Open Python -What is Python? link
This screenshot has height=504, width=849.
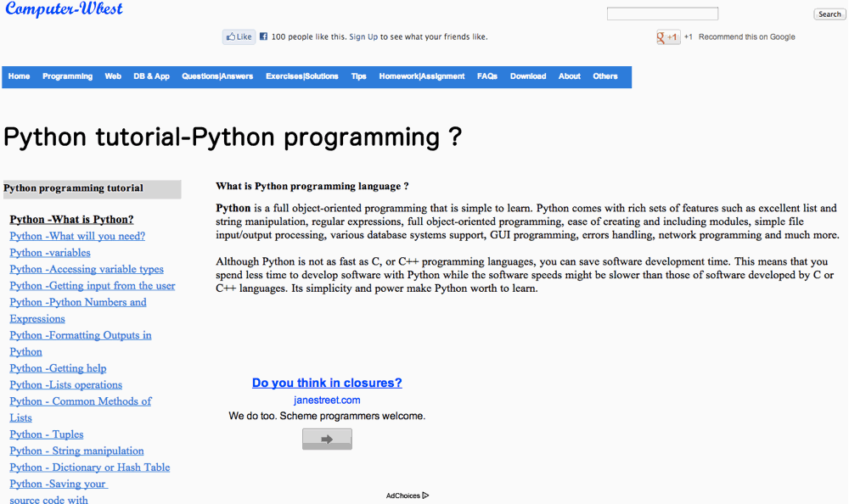tap(71, 219)
